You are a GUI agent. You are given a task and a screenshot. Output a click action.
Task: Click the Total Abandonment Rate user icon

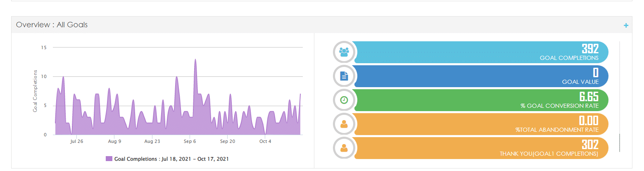pos(344,123)
